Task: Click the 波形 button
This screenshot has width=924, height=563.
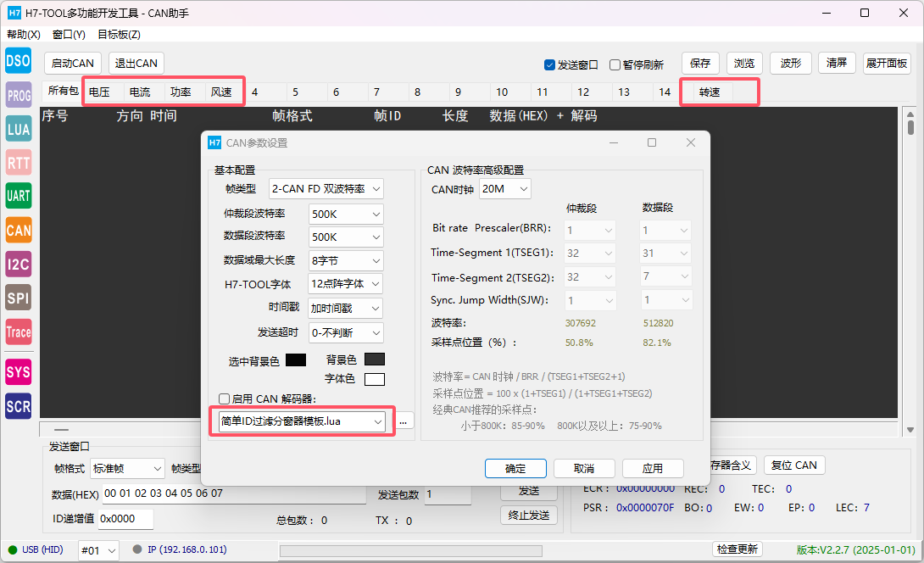Action: 791,63
